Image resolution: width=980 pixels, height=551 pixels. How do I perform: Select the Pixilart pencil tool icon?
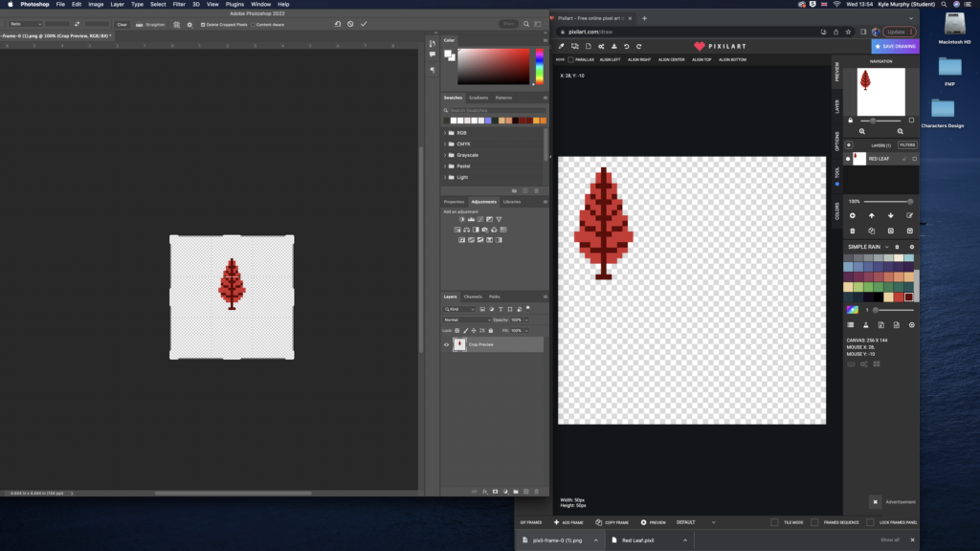[561, 46]
